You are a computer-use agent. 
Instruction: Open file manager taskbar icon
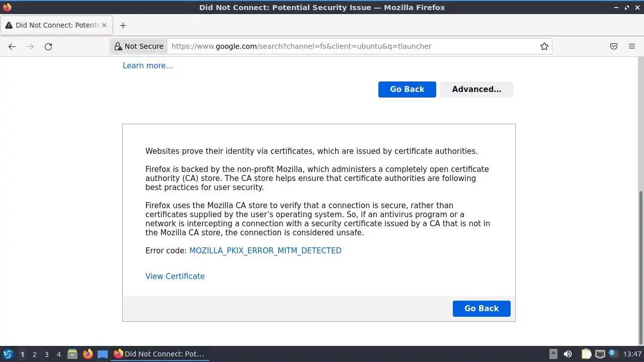pyautogui.click(x=72, y=354)
